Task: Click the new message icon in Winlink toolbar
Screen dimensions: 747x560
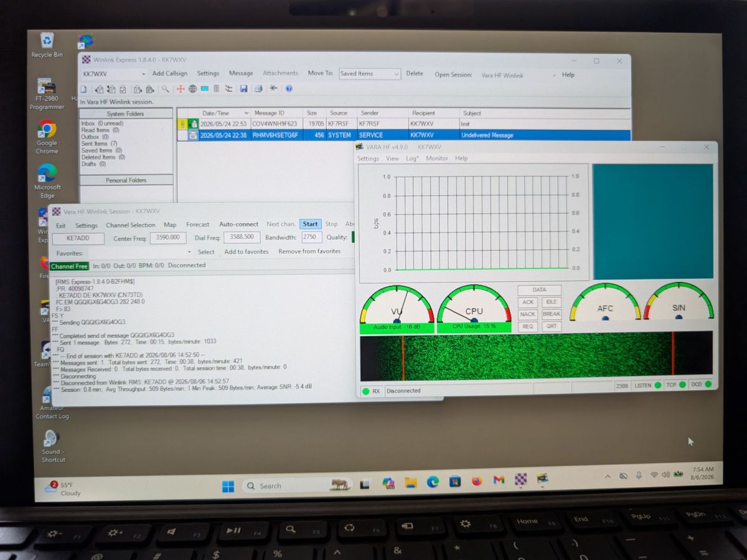Action: click(x=83, y=89)
